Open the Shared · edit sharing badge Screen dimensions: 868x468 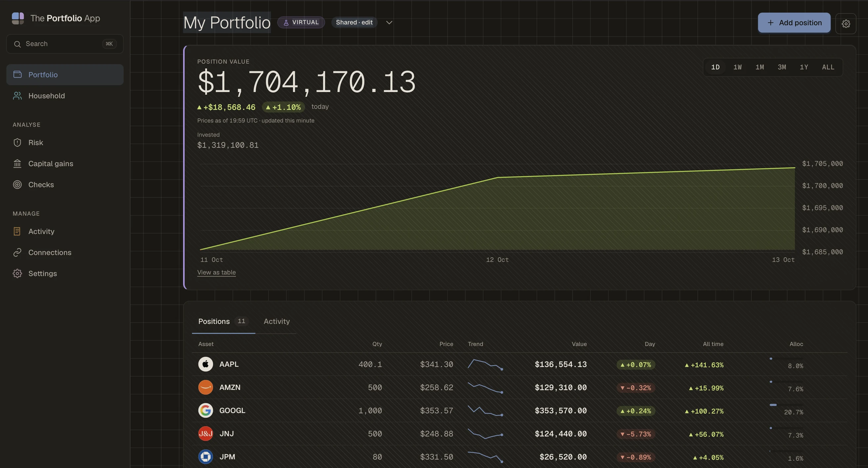click(354, 22)
